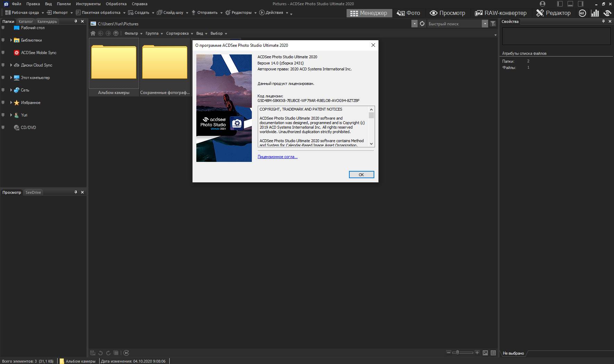
Task: Close the About ACDSee dialog
Action: pos(373,45)
